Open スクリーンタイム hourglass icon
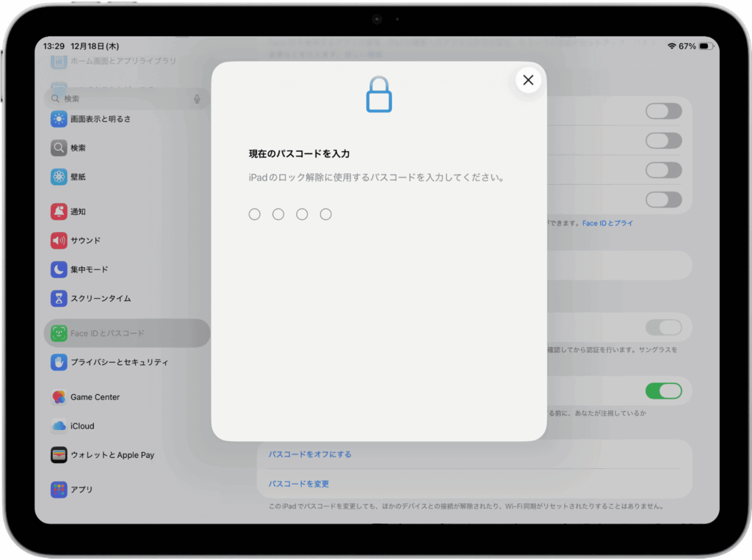Screen dimensions: 752x560 point(59,299)
